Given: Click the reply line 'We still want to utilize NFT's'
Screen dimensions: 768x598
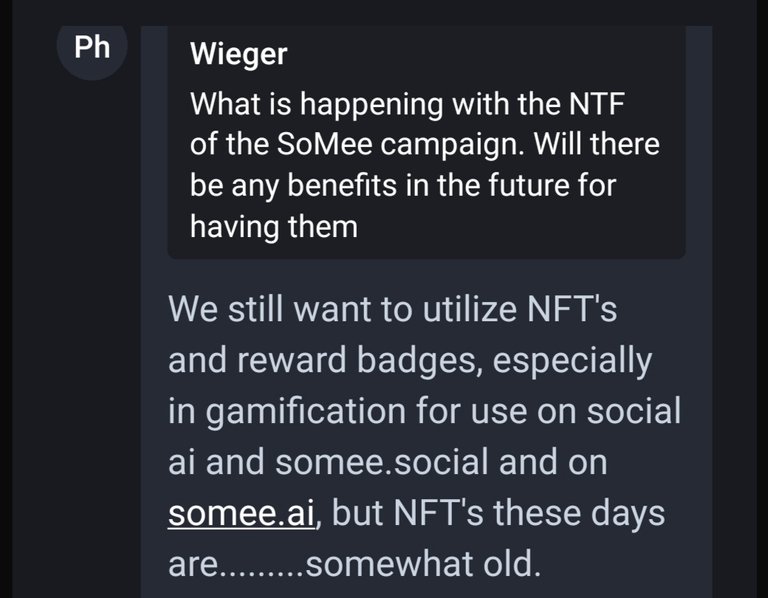Looking at the screenshot, I should tap(392, 309).
